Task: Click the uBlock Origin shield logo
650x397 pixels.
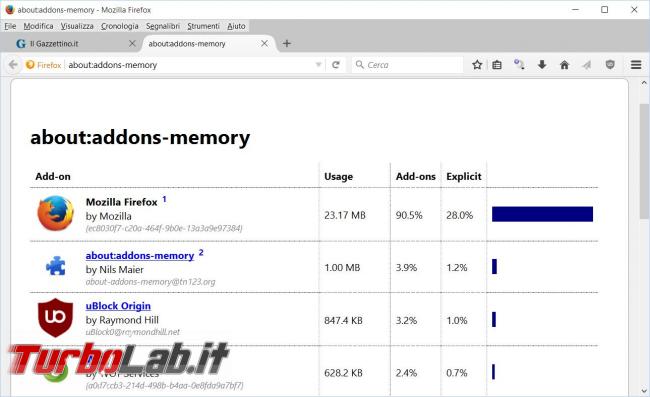Action: [55, 317]
